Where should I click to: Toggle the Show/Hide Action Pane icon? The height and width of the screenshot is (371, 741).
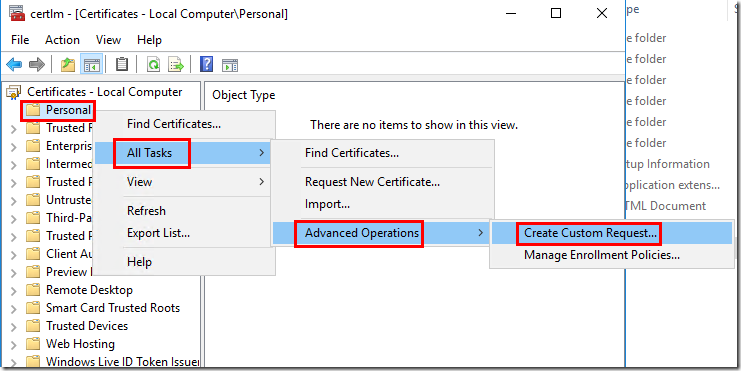click(230, 65)
